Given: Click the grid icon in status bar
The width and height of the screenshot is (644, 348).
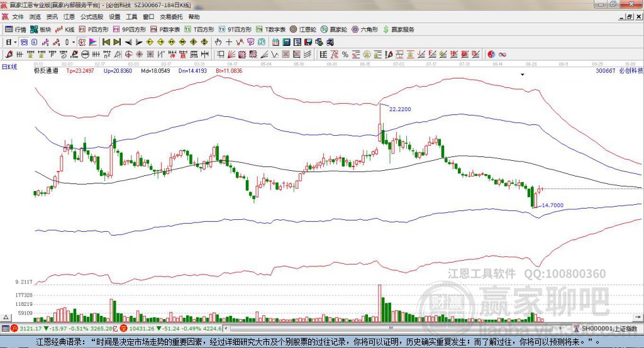Looking at the screenshot, I should coord(5,329).
